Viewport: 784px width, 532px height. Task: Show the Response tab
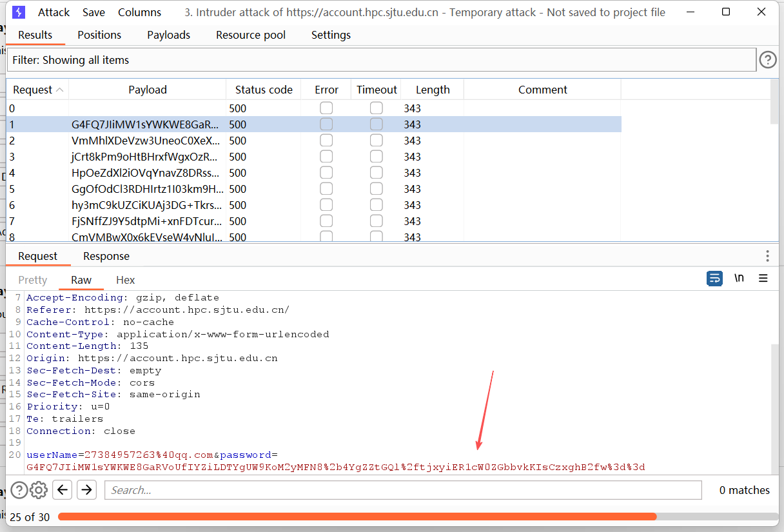click(x=106, y=256)
